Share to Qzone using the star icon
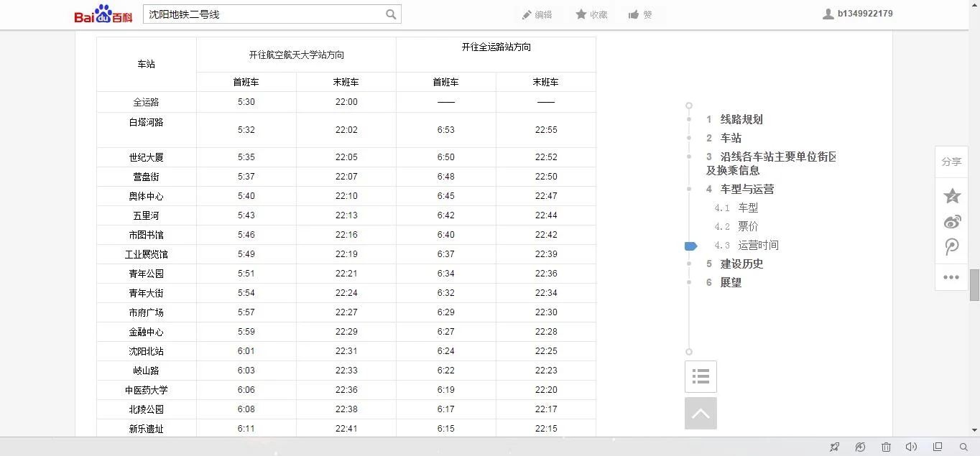The image size is (980, 456). [951, 195]
